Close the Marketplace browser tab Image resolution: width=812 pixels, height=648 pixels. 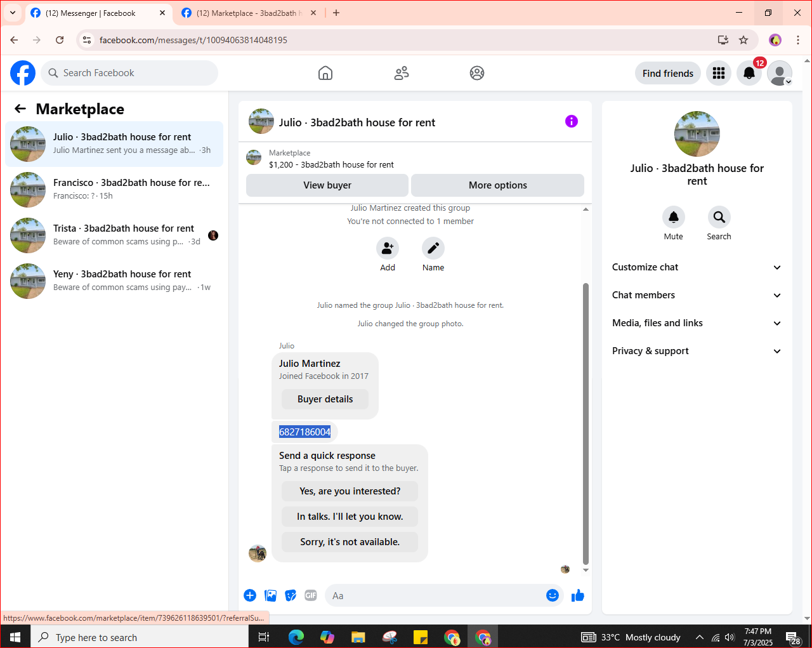(x=313, y=13)
